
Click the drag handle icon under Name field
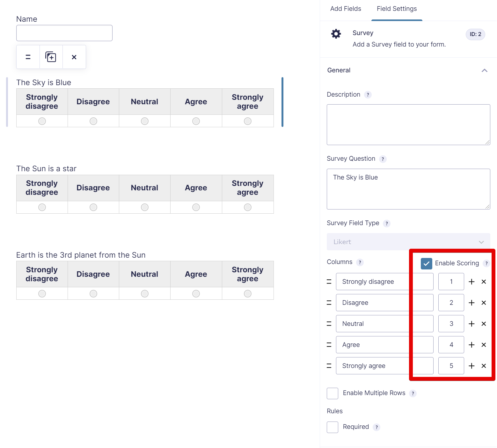click(28, 57)
